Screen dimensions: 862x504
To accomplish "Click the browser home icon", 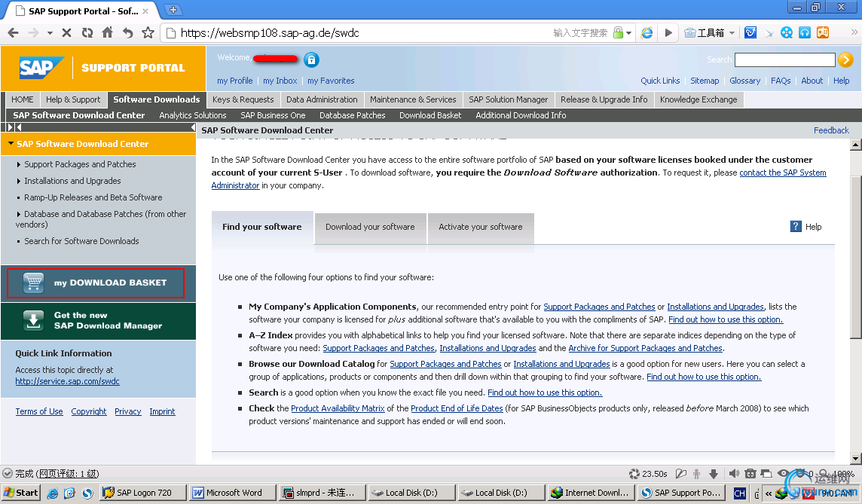I will [x=107, y=32].
